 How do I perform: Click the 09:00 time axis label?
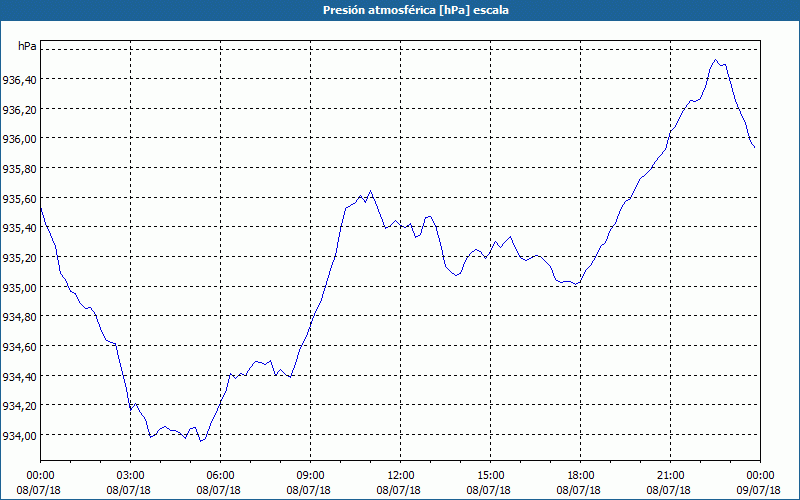click(311, 475)
